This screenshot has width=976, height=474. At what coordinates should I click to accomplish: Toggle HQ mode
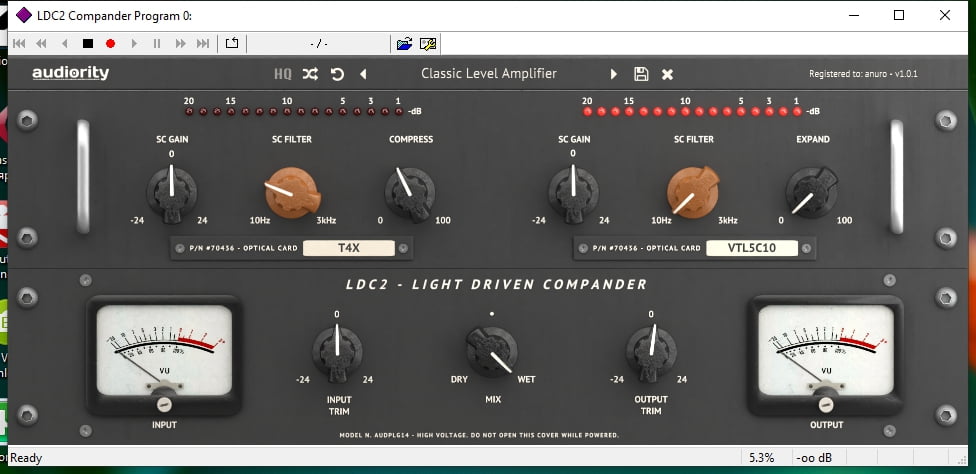pos(283,74)
